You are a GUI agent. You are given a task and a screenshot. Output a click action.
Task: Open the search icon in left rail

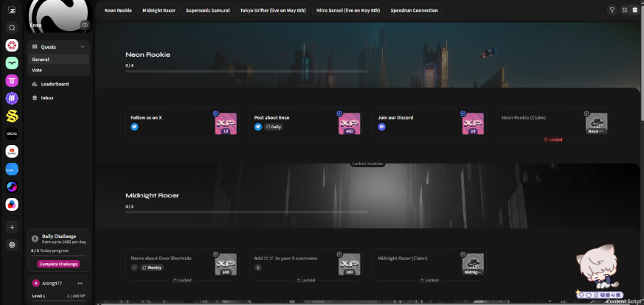[x=12, y=28]
